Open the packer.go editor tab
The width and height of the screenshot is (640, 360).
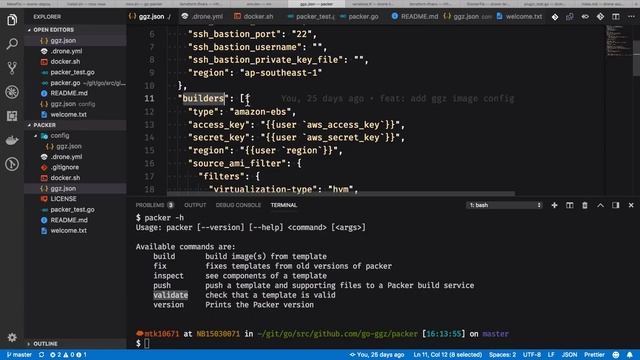359,17
